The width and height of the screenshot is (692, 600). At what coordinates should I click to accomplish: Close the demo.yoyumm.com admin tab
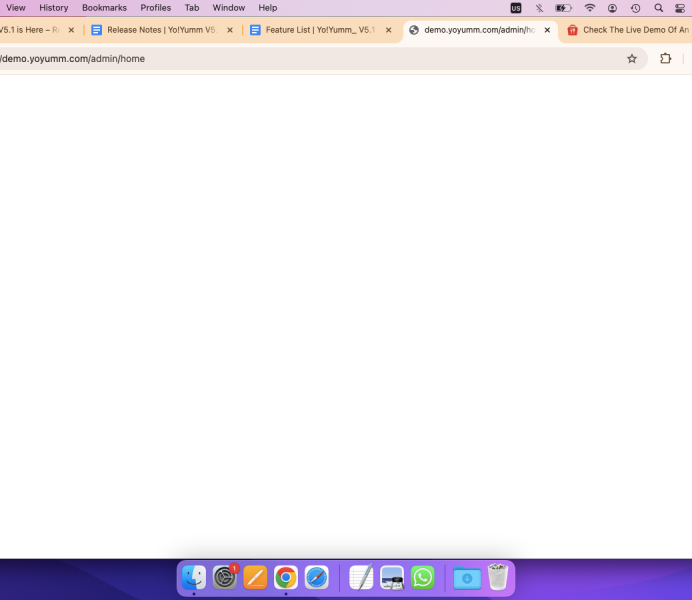[547, 30]
